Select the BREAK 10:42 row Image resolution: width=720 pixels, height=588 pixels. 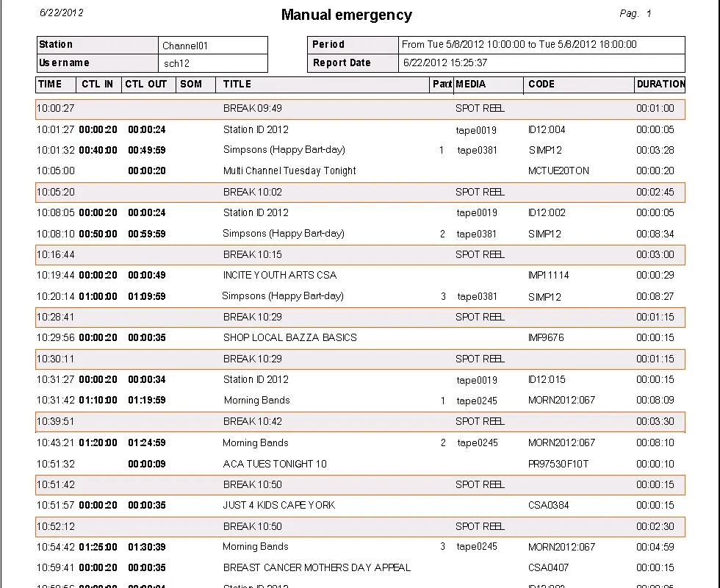pyautogui.click(x=360, y=422)
